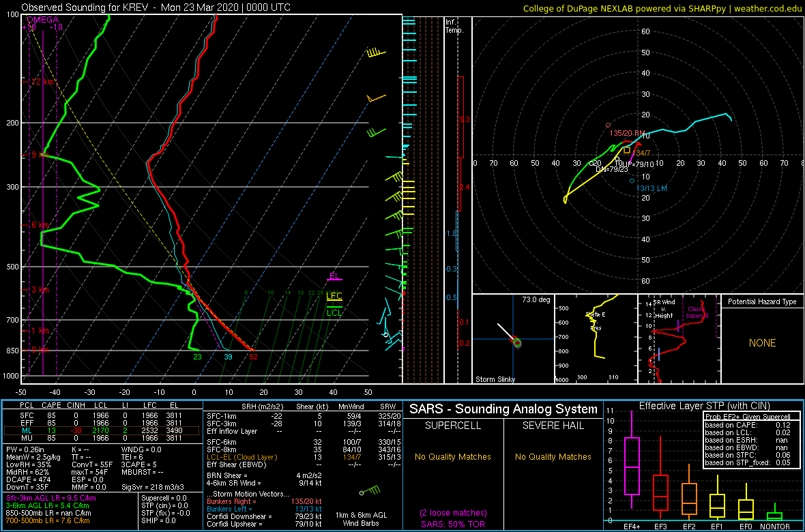Image resolution: width=805 pixels, height=532 pixels.
Task: Click the 3 km height marker
Action: pyautogui.click(x=37, y=290)
